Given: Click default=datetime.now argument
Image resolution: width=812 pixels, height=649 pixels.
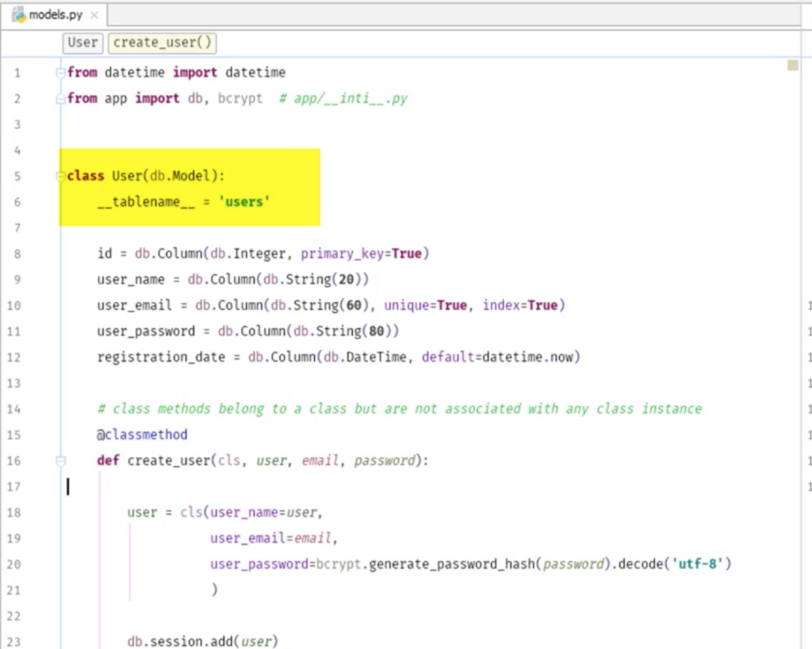Looking at the screenshot, I should pos(497,357).
